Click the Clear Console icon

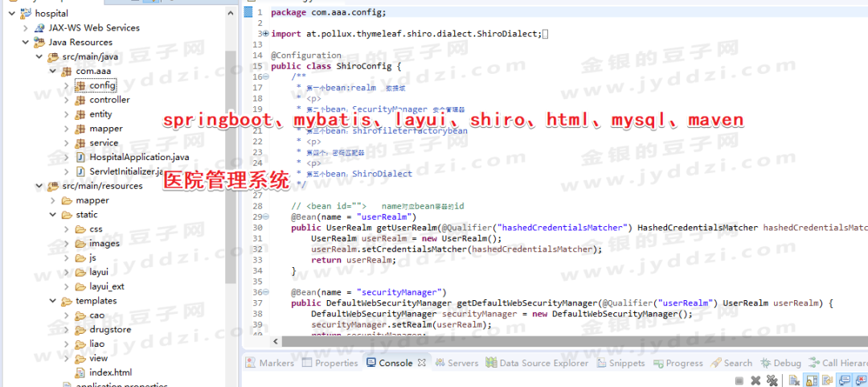pyautogui.click(x=794, y=381)
